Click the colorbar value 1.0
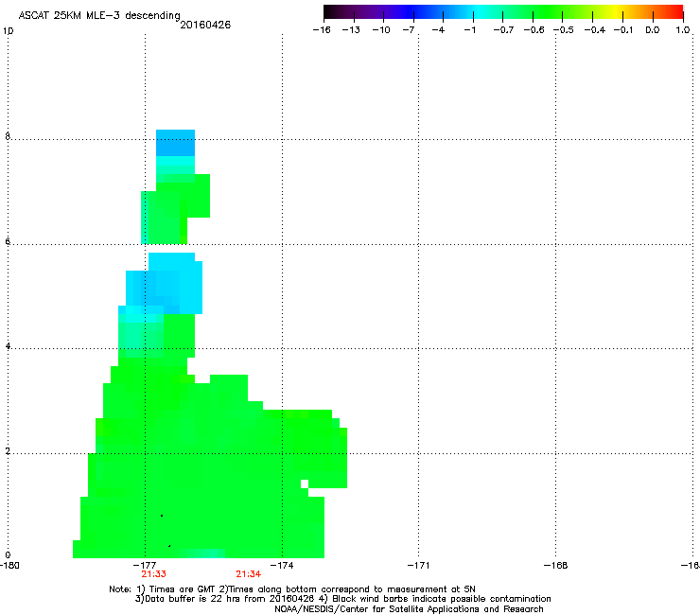The height and width of the screenshot is (615, 700). coord(683,30)
